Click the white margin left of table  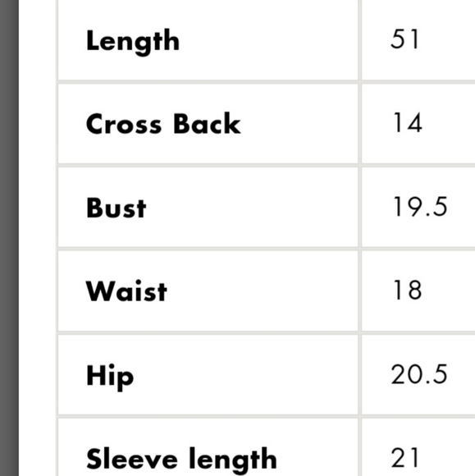[38, 238]
